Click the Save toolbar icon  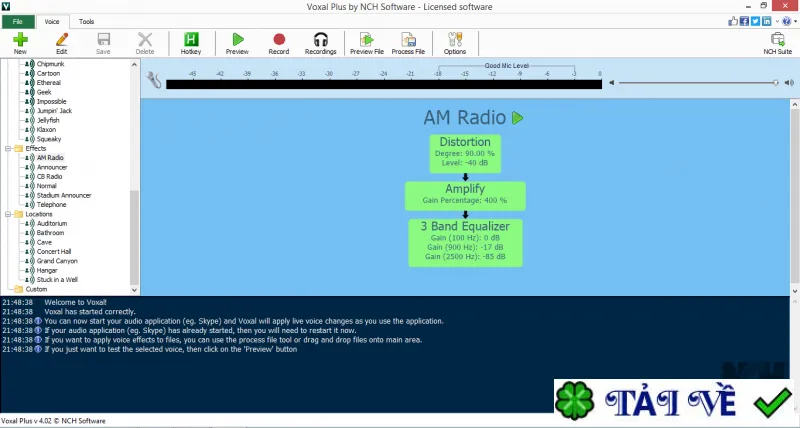[103, 43]
